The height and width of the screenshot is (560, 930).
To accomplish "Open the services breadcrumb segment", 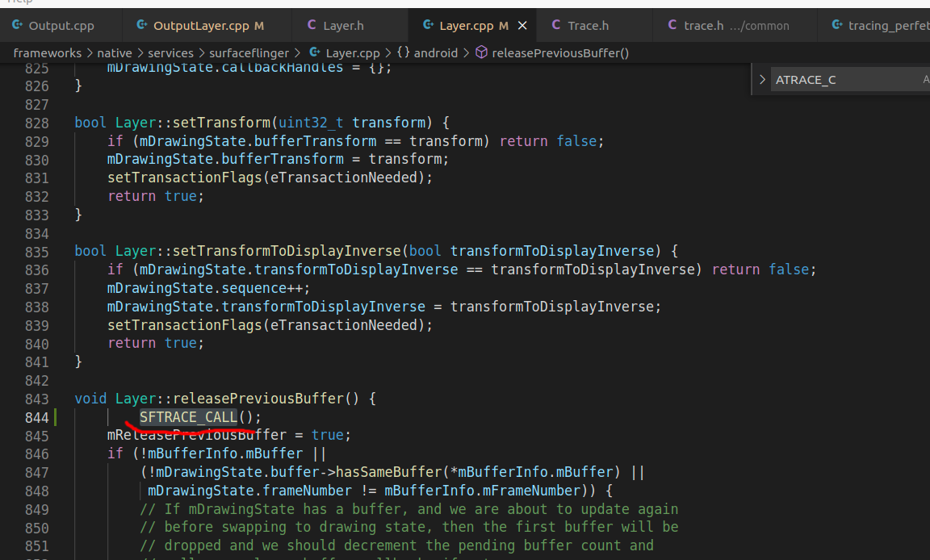I will point(171,53).
